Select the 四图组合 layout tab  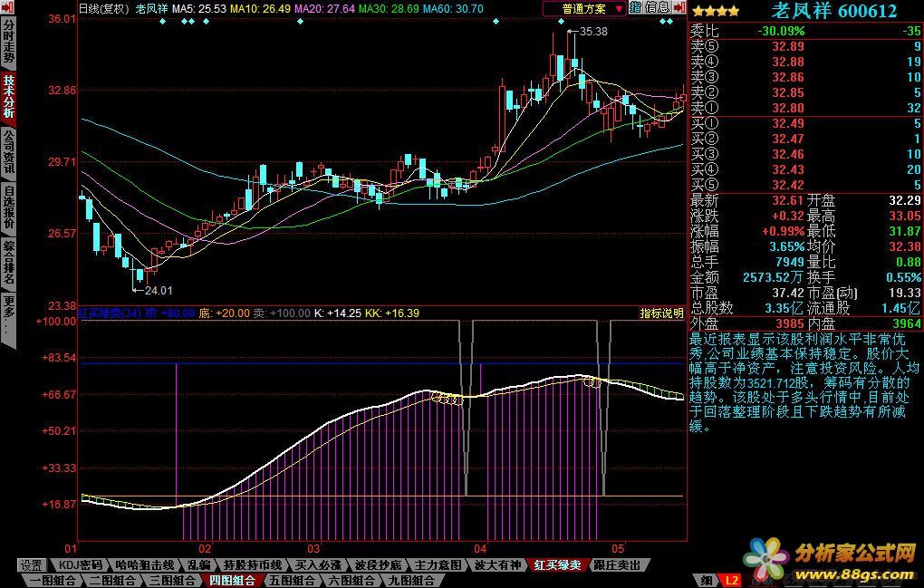point(232,581)
